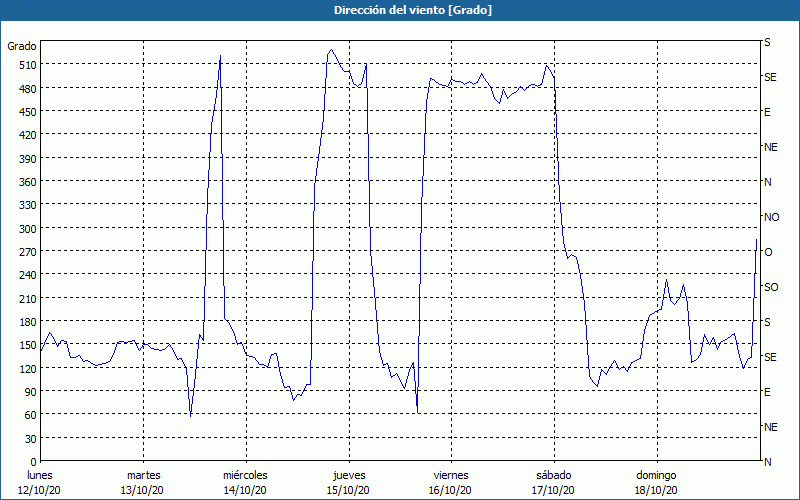Image resolution: width=800 pixels, height=500 pixels.
Task: Pick the 270 y-axis value
Action: pyautogui.click(x=28, y=252)
